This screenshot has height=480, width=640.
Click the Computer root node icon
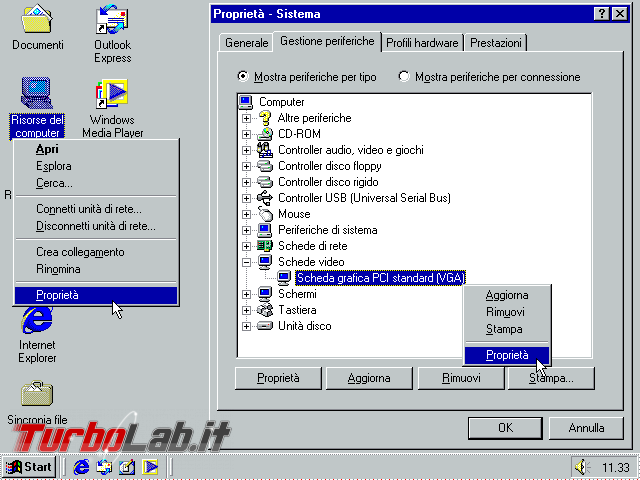coord(246,102)
